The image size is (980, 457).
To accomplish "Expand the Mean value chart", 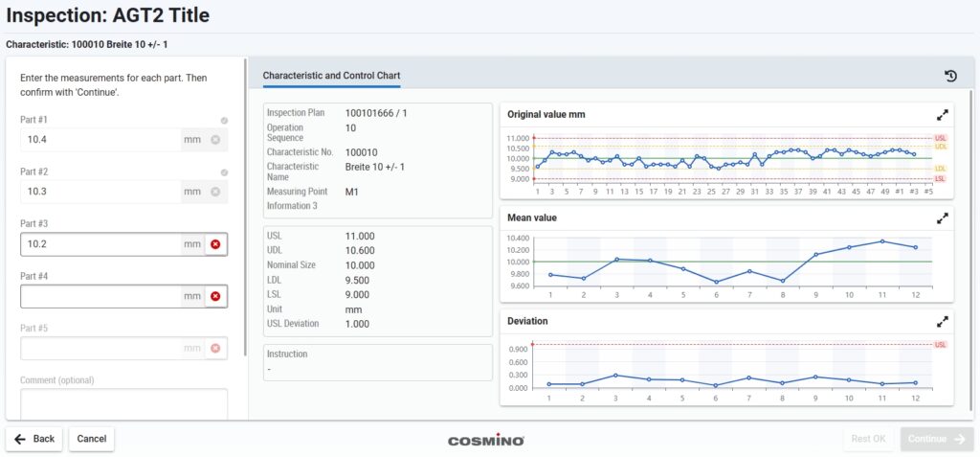I will (943, 218).
